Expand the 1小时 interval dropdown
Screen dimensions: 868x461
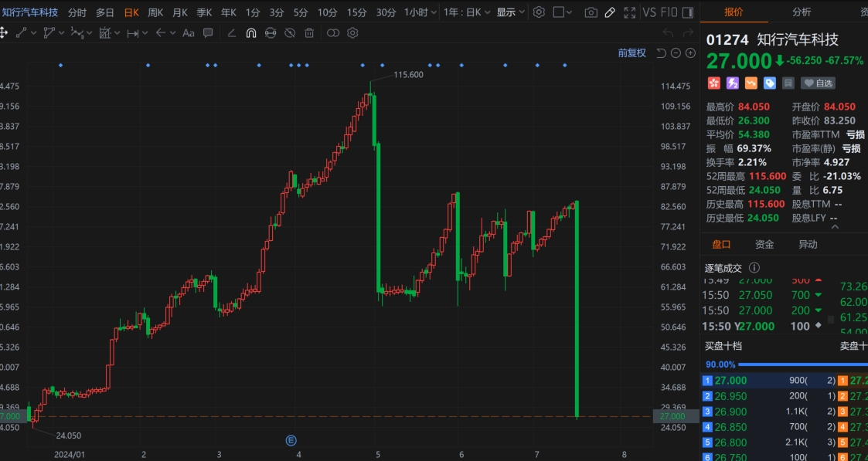pyautogui.click(x=420, y=12)
